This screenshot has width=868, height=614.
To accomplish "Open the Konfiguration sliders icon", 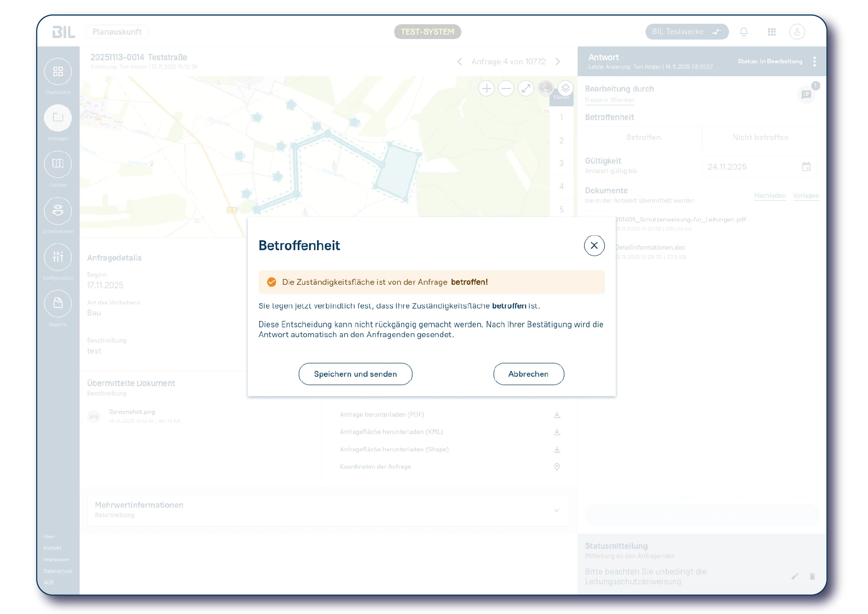I will pos(58,257).
